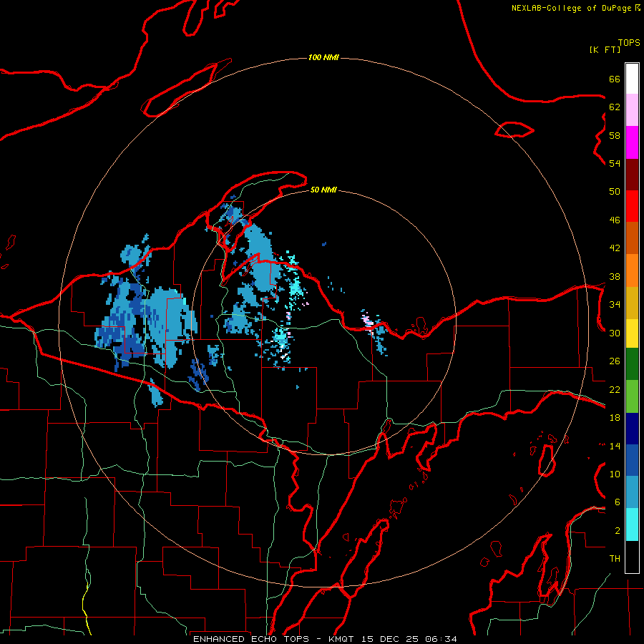644x644 pixels.
Task: Click the white swatch in the tops legend
Action: (632, 79)
